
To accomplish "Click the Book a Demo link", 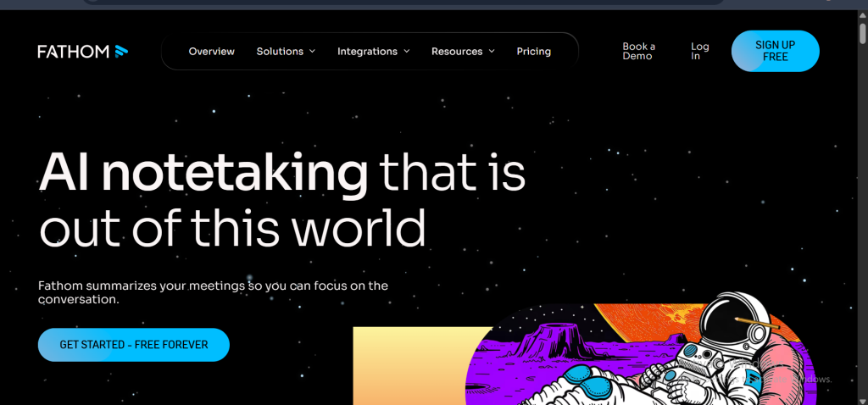I will [639, 52].
